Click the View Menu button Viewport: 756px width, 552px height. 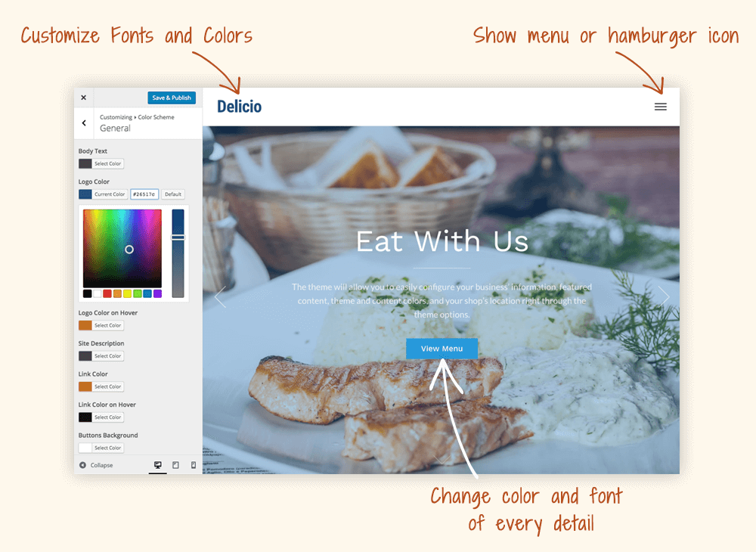click(442, 349)
